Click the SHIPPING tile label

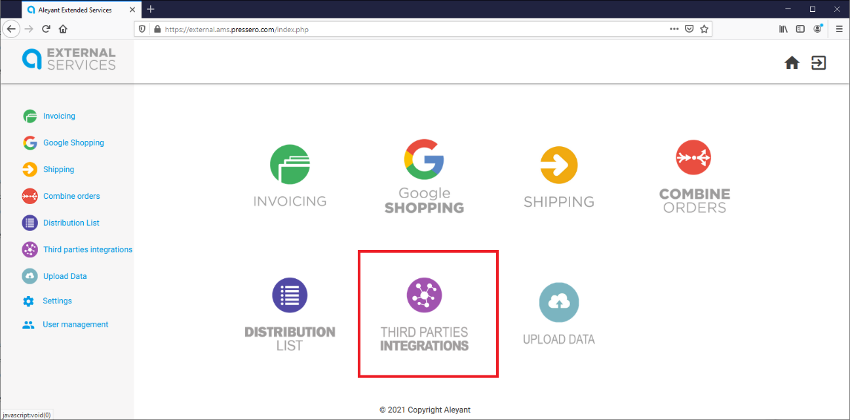[x=559, y=202]
